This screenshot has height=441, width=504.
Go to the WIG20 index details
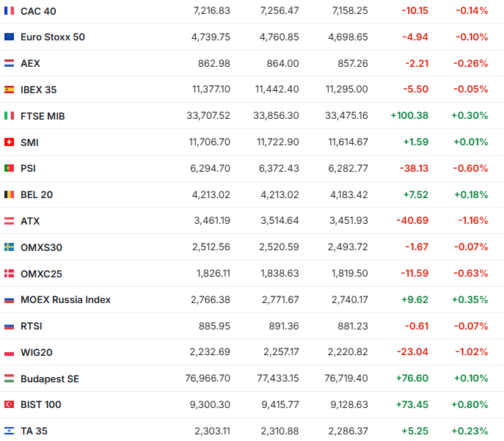[x=37, y=352]
